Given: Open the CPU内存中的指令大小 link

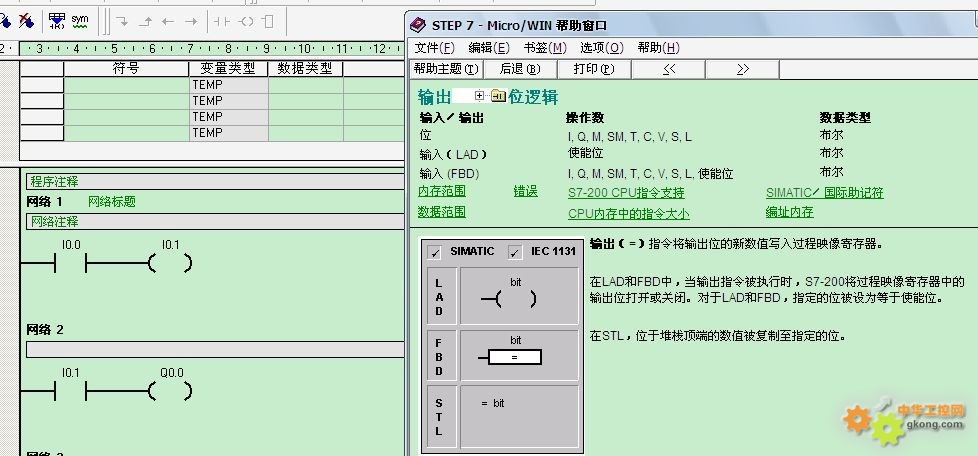Looking at the screenshot, I should pyautogui.click(x=629, y=213).
